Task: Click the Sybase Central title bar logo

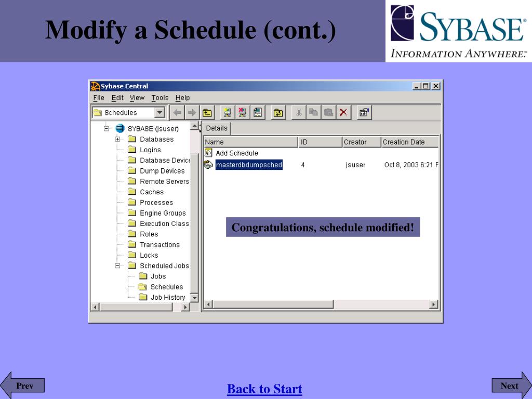Action: click(95, 86)
